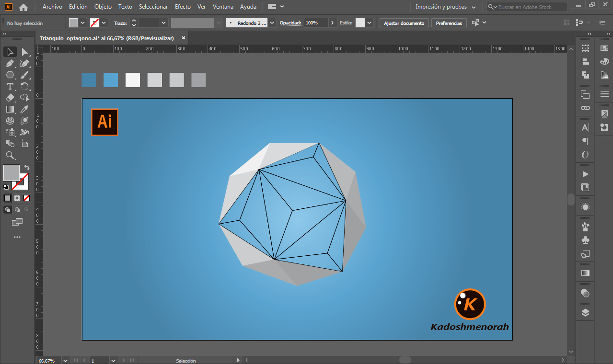The image size is (613, 364).
Task: Open the Efecto menu
Action: pyautogui.click(x=183, y=7)
